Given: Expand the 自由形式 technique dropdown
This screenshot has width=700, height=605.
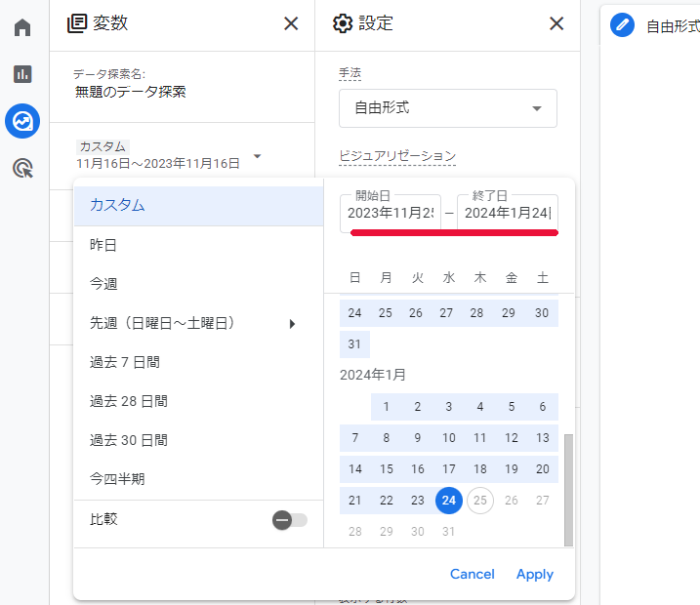Looking at the screenshot, I should (x=536, y=108).
